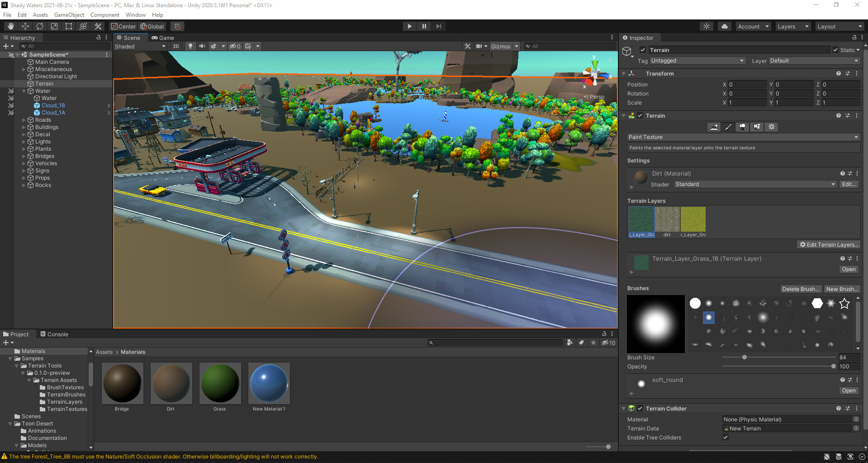Select the Hand tool in the toolbar
Viewport: 868px width, 463px height.
coord(10,26)
